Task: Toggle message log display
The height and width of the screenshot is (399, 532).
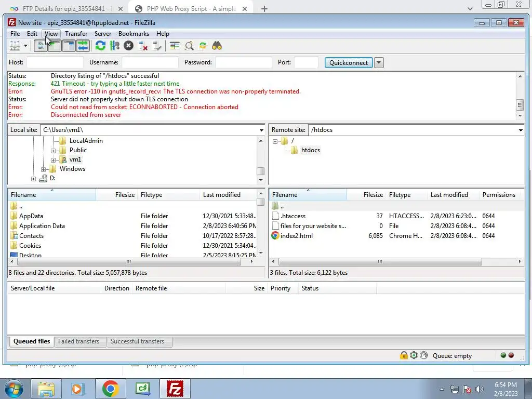Action: pyautogui.click(x=41, y=46)
